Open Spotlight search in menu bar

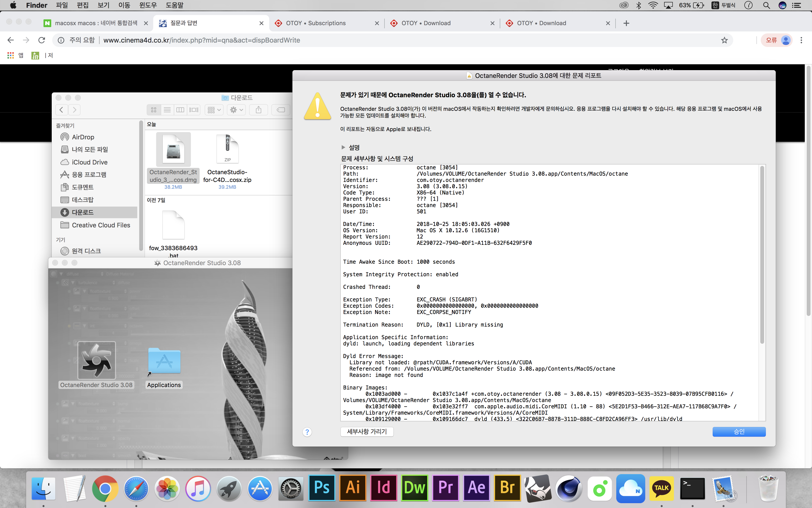(766, 5)
